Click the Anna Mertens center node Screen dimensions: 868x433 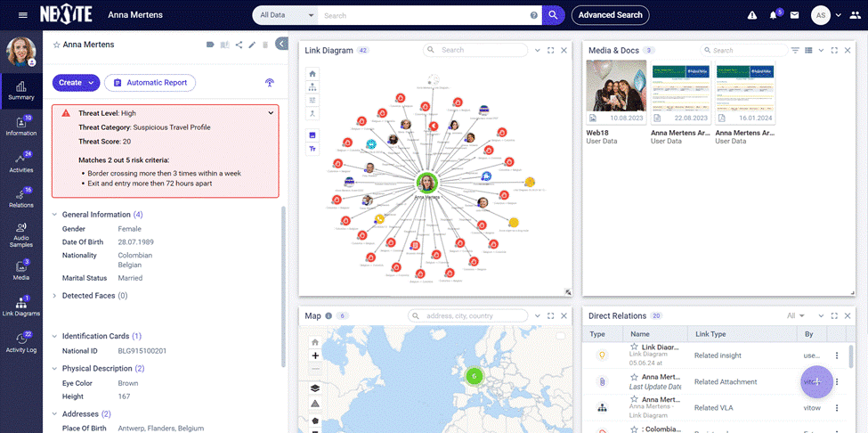coord(426,182)
